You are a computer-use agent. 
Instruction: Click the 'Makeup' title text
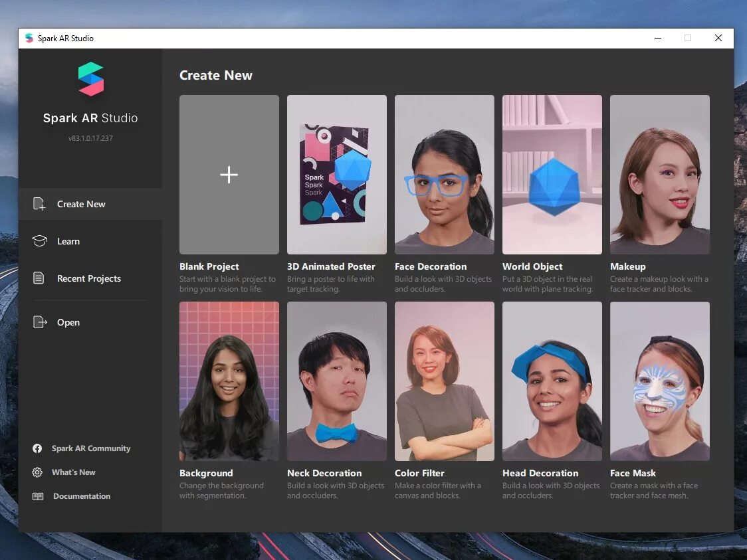(628, 266)
